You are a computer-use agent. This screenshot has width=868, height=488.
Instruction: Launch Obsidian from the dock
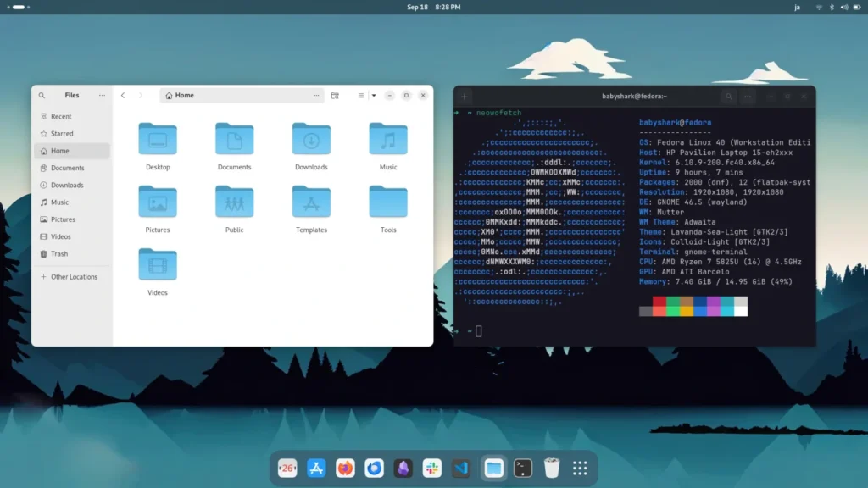point(403,468)
